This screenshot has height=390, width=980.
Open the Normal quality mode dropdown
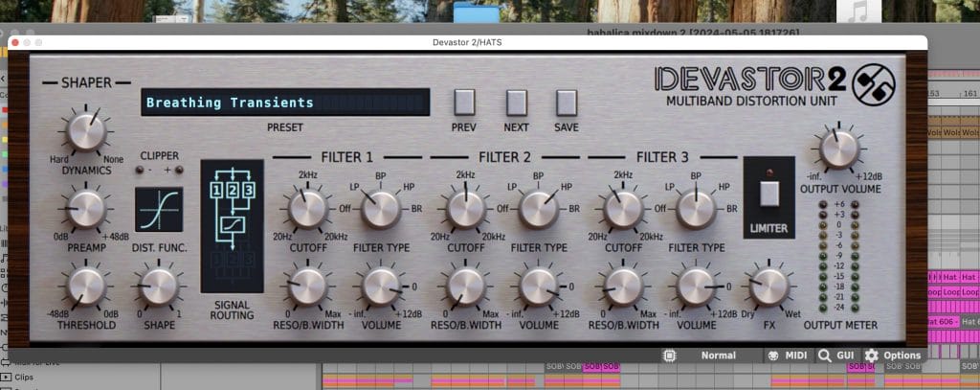(x=718, y=356)
